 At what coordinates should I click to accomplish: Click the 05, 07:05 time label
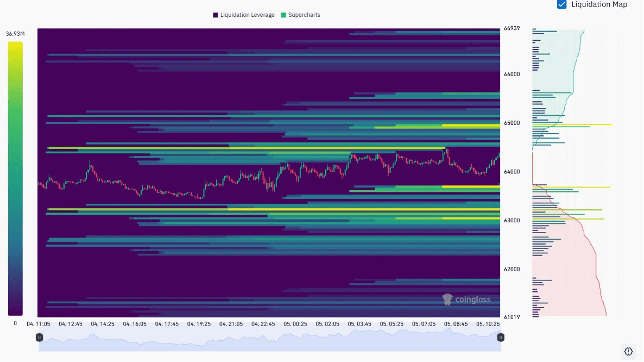[424, 324]
